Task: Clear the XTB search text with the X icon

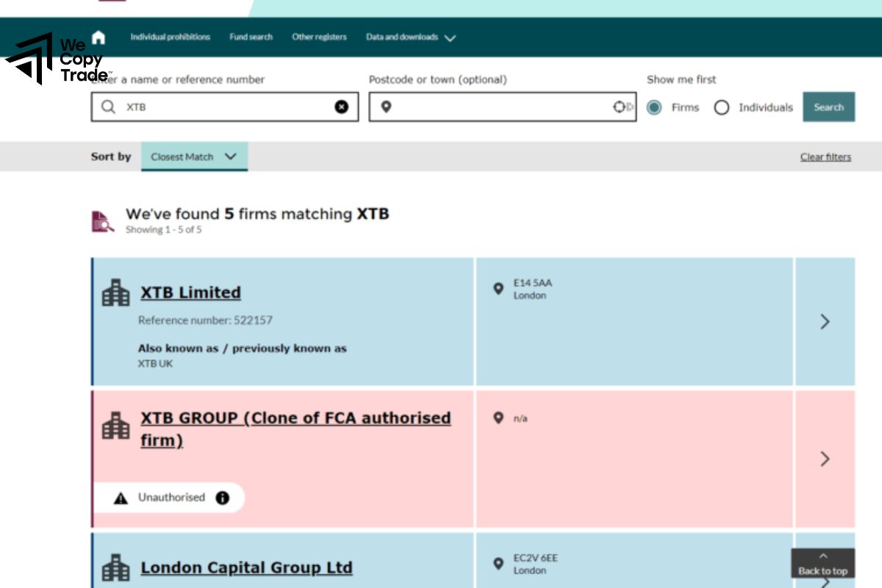Action: 342,107
